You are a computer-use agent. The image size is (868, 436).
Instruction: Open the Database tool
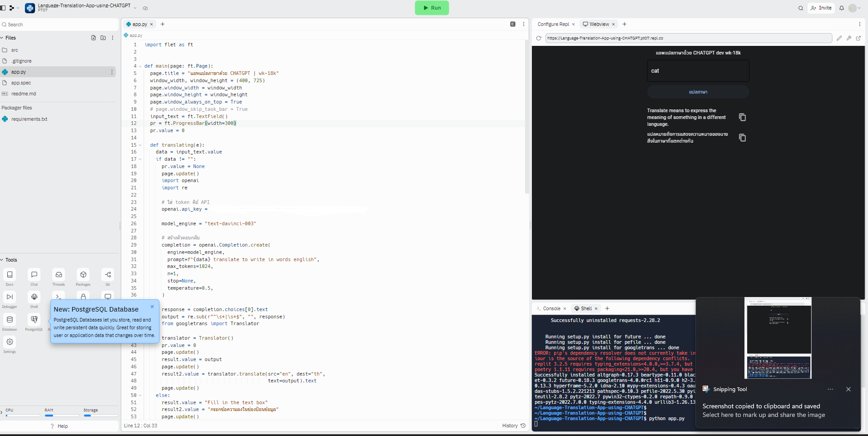point(9,321)
